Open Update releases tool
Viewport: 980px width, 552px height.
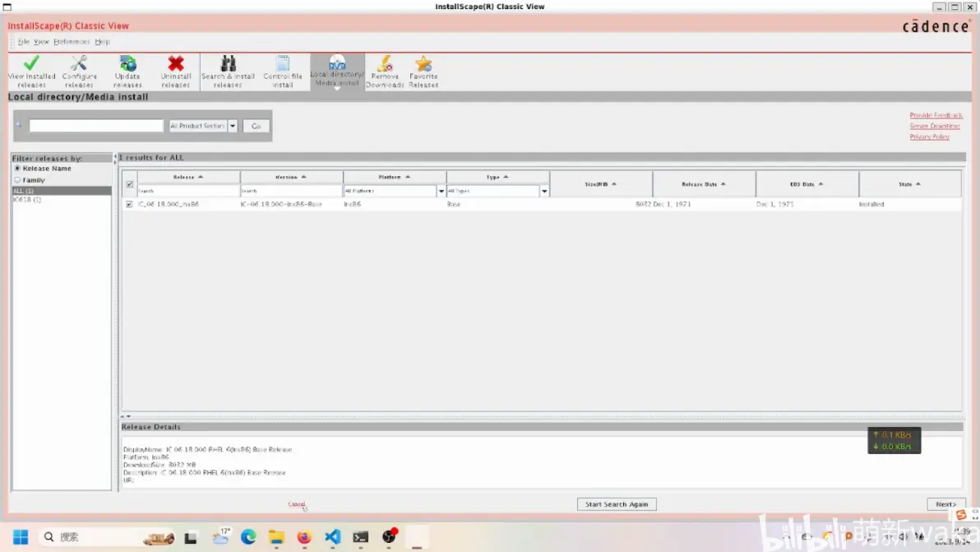(x=127, y=72)
